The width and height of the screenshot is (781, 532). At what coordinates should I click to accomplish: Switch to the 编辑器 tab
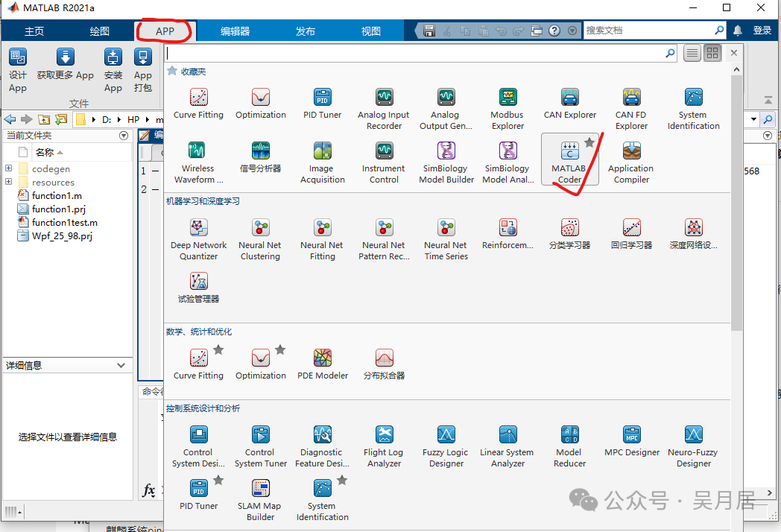pos(235,31)
